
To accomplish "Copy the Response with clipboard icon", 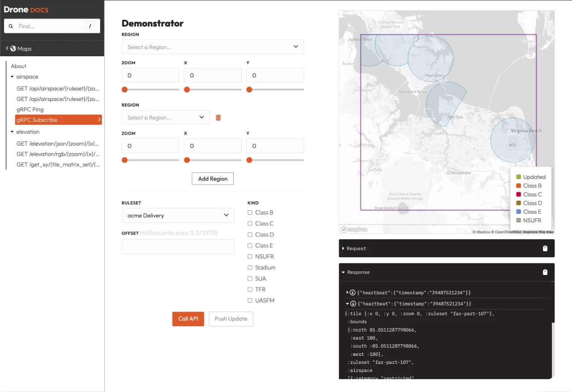I will [x=545, y=272].
